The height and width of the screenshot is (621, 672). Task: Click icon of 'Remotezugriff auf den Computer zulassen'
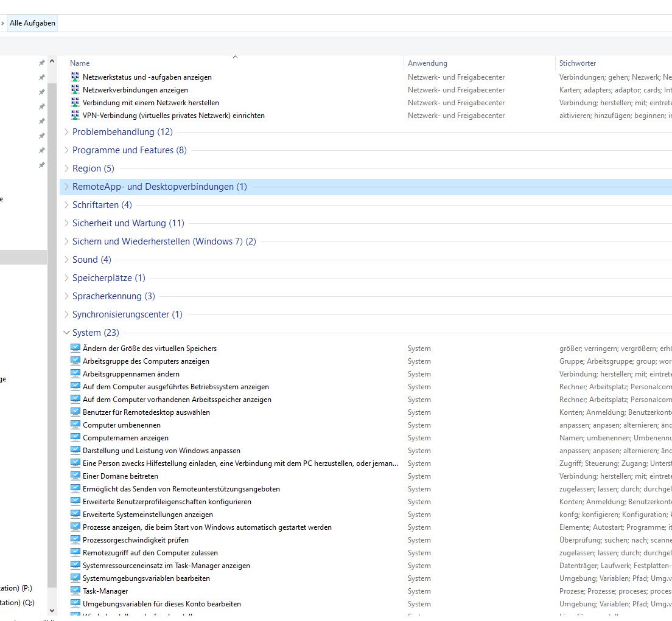[x=75, y=552]
